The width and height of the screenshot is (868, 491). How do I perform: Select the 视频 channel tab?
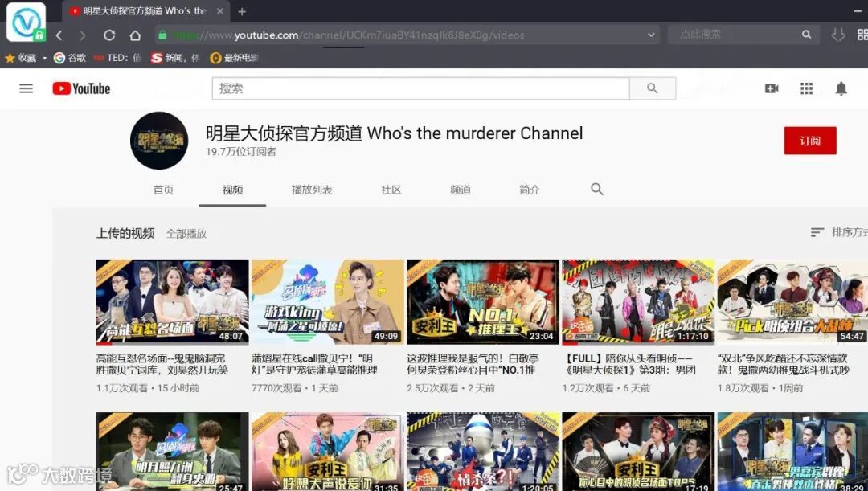tap(232, 190)
